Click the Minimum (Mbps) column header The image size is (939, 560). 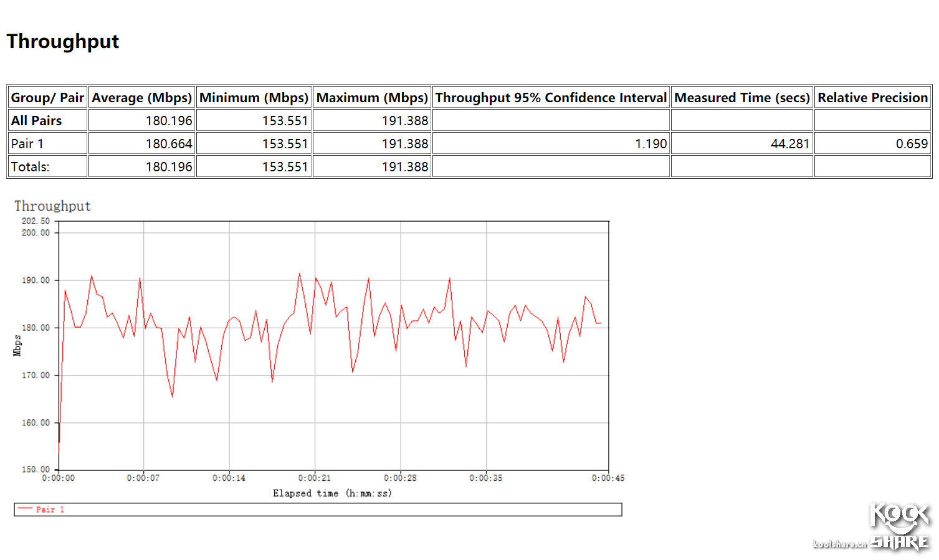[254, 98]
